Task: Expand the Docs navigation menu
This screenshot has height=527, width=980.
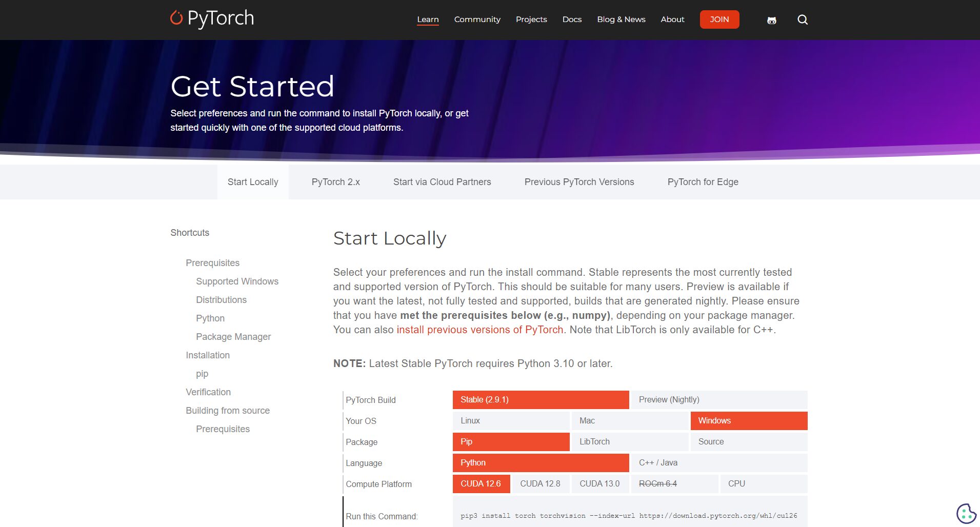Action: [x=572, y=19]
